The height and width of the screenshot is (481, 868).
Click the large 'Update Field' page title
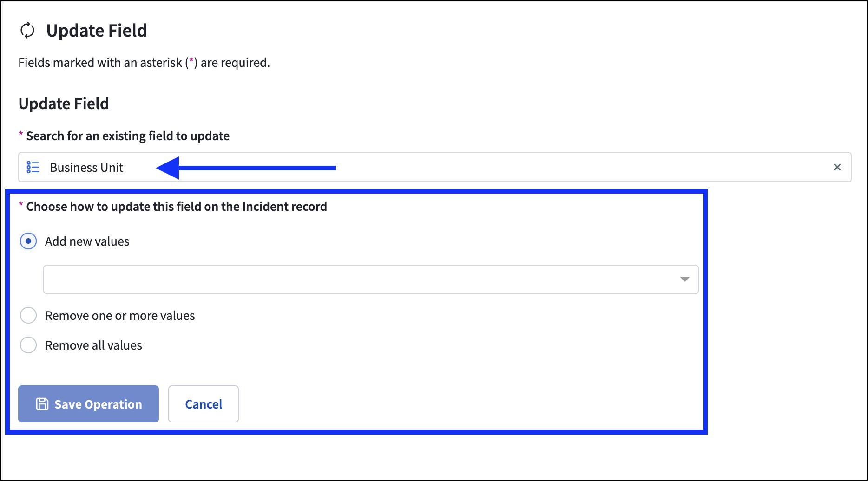click(97, 31)
